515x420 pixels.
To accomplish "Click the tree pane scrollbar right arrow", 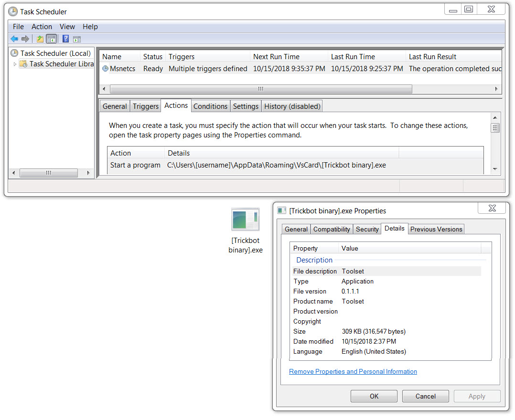I will pos(88,173).
